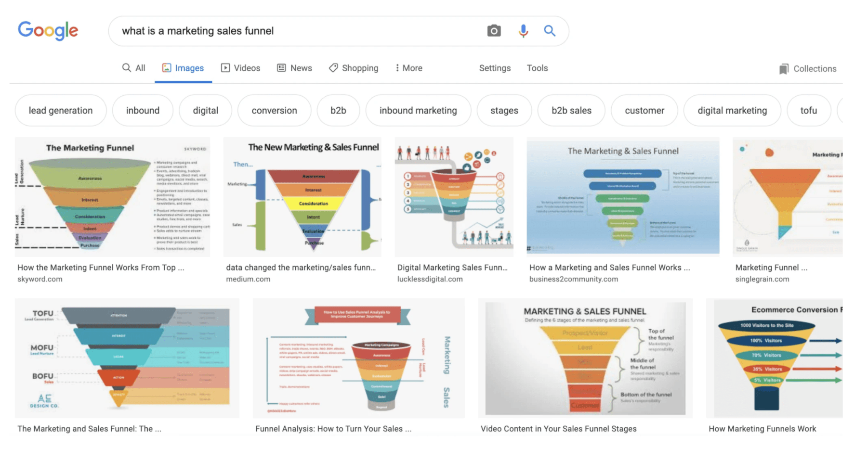Image resolution: width=868 pixels, height=461 pixels.
Task: Switch to the News tab
Action: click(294, 68)
